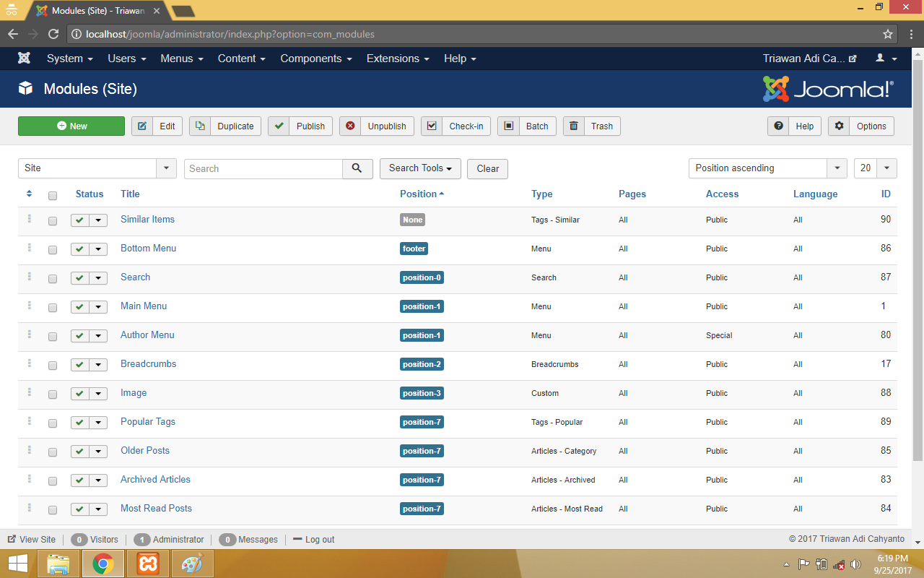
Task: Select the Main Menu row checkbox
Action: (x=53, y=308)
